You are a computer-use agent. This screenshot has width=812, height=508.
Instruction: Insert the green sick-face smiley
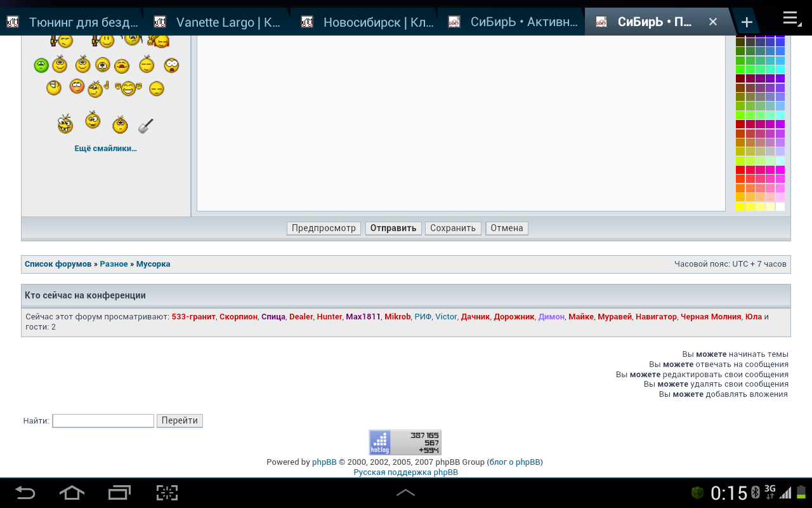tap(41, 65)
